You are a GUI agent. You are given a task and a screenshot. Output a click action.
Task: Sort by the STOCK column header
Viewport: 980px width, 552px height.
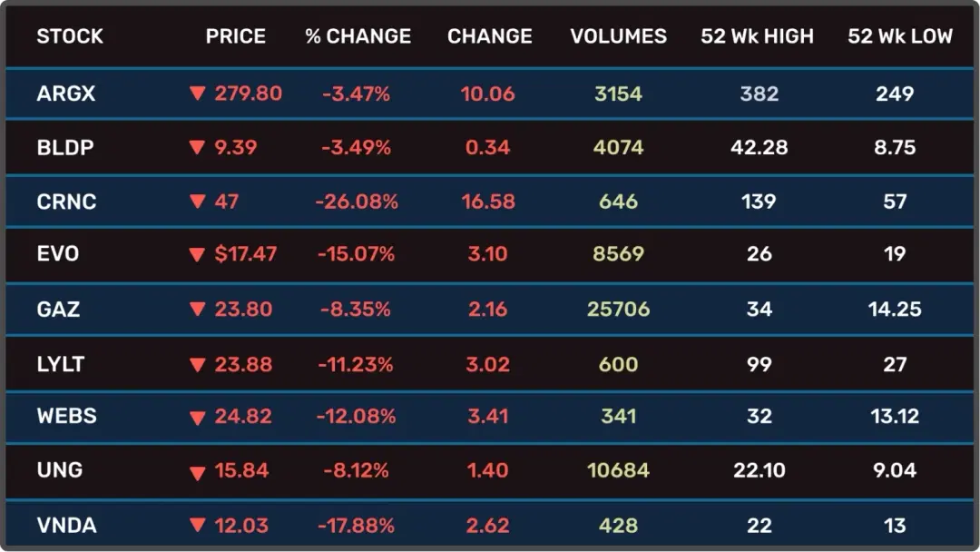[x=70, y=36]
